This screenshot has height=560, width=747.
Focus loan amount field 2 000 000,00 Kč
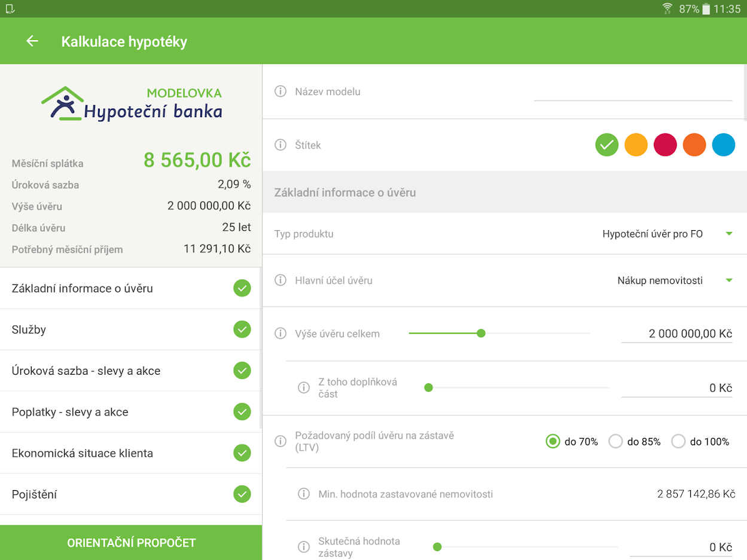click(x=677, y=333)
